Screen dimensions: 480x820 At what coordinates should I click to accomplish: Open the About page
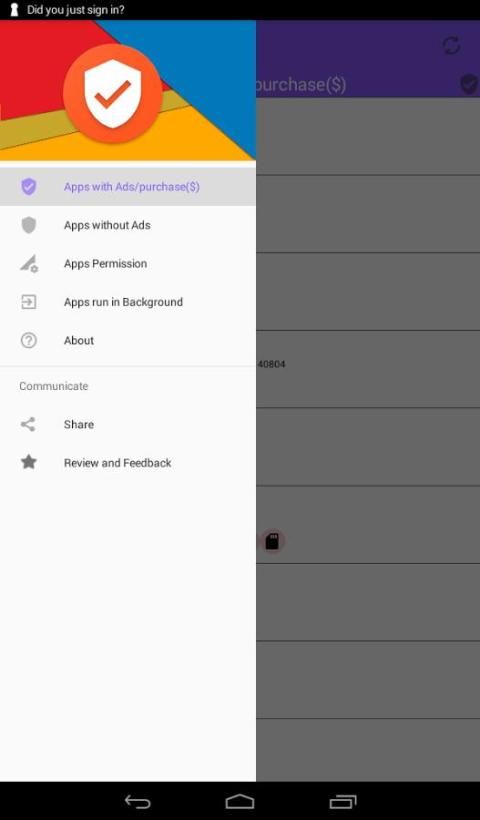128,340
